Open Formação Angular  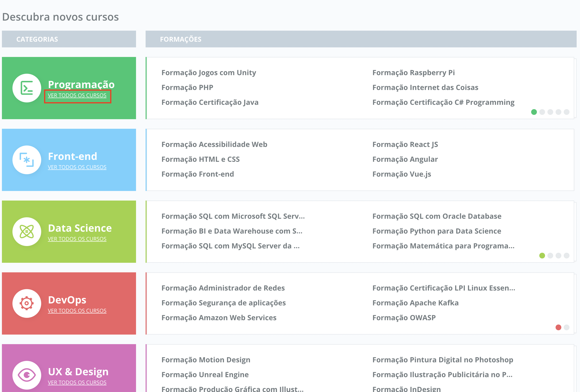pyautogui.click(x=405, y=159)
